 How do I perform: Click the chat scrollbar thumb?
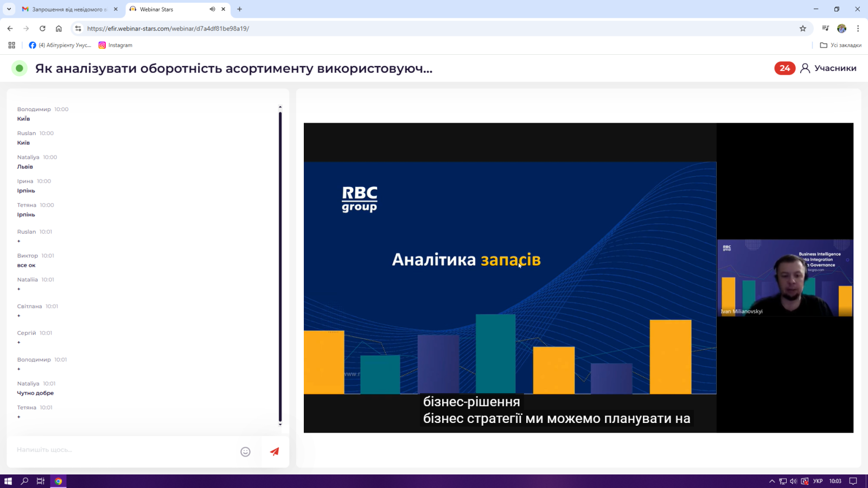[x=280, y=266]
